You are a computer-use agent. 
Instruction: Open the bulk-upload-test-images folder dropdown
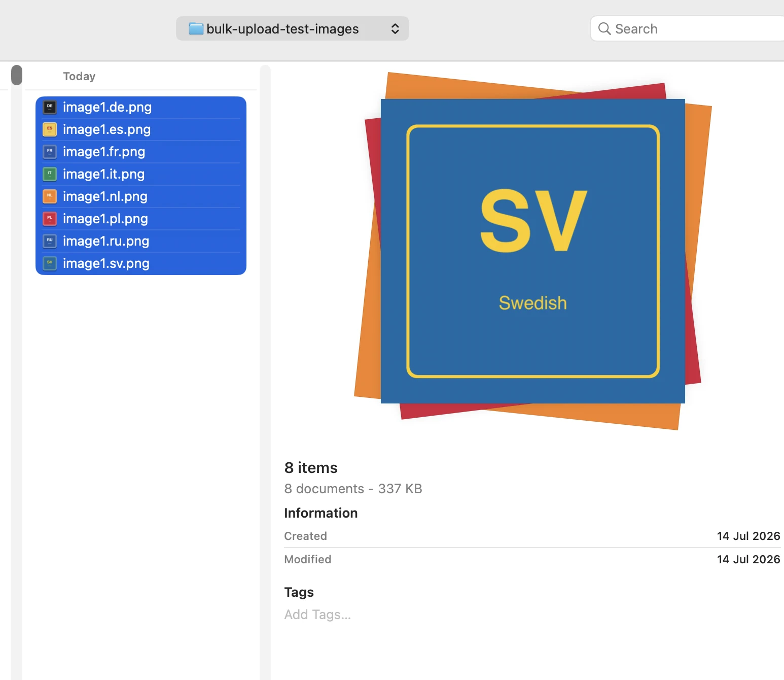point(293,28)
